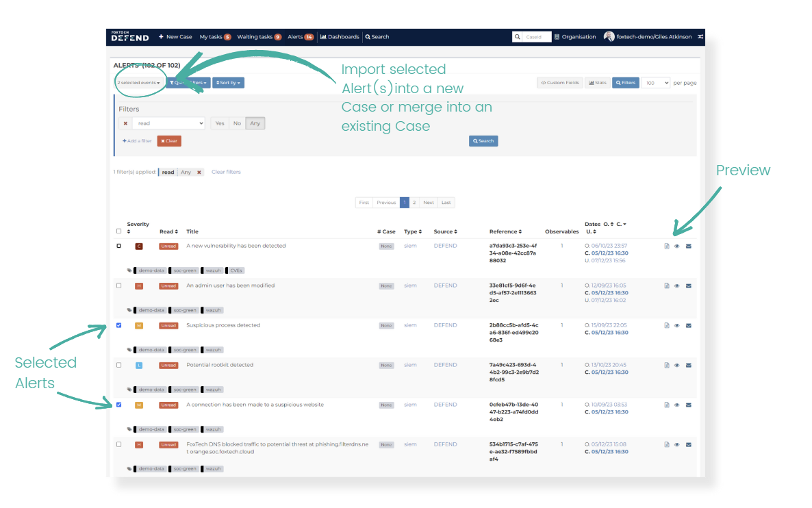812x508 pixels.
Task: Go to Dashboards in top menu
Action: point(340,37)
